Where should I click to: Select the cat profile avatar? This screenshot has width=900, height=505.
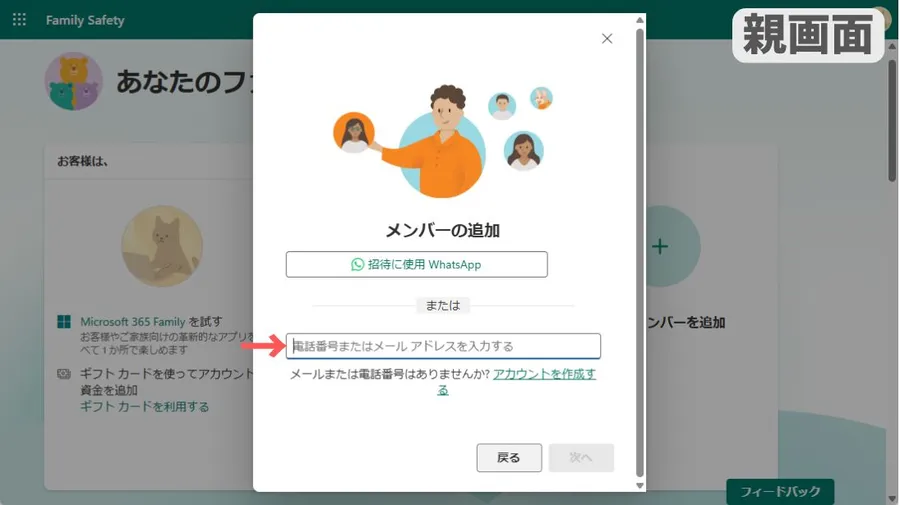[x=161, y=246]
